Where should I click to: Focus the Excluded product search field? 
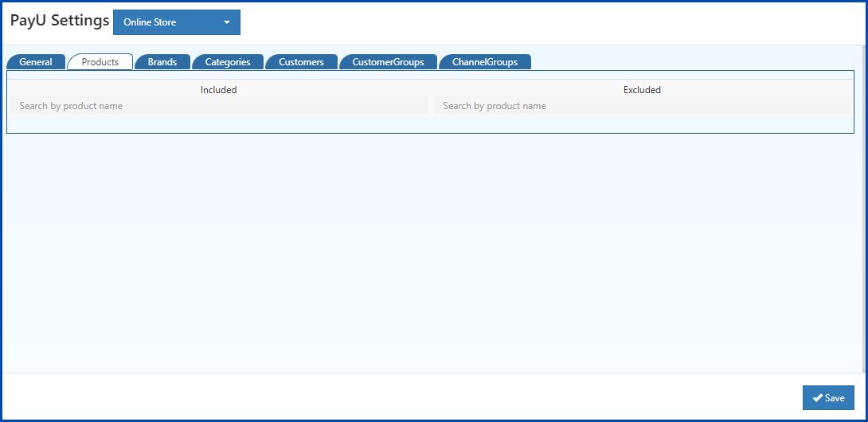(642, 106)
